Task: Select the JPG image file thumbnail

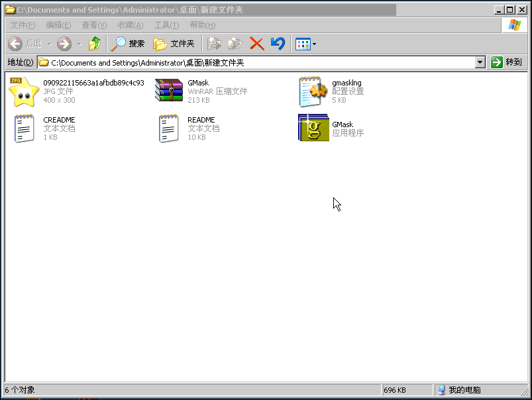Action: tap(24, 91)
